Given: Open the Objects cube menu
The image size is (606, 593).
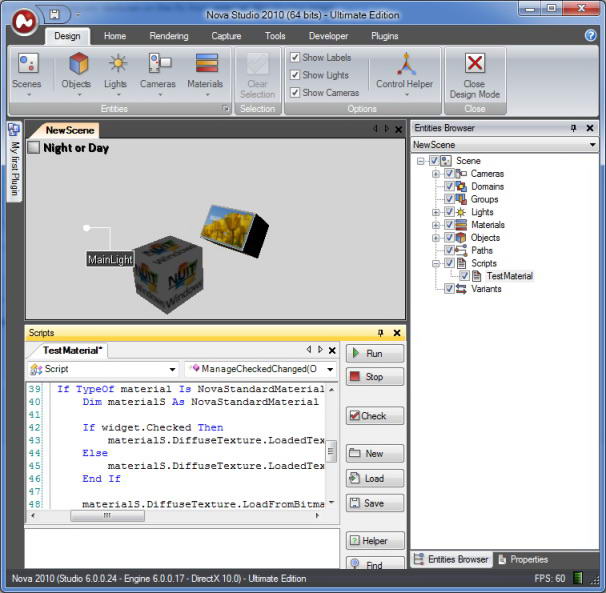Looking at the screenshot, I should 76,74.
